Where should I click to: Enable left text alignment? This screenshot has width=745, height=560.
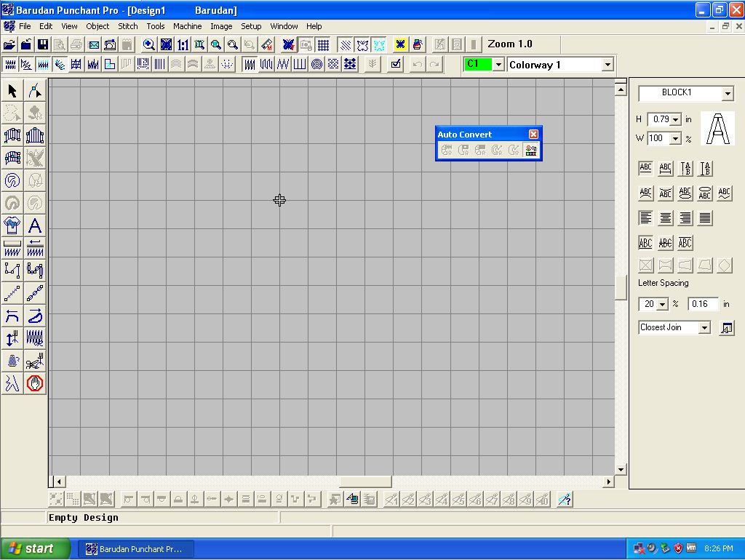click(x=645, y=218)
